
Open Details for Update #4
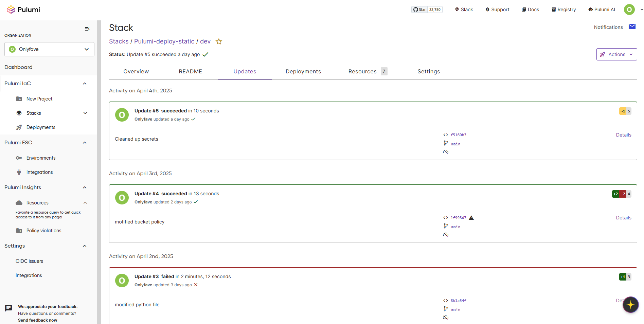coord(624,218)
